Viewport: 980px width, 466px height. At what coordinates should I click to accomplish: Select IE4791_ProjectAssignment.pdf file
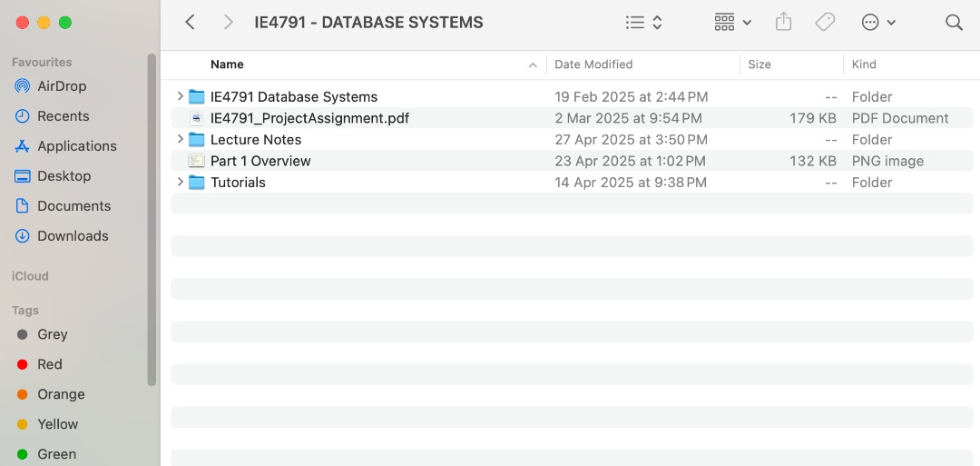(309, 118)
